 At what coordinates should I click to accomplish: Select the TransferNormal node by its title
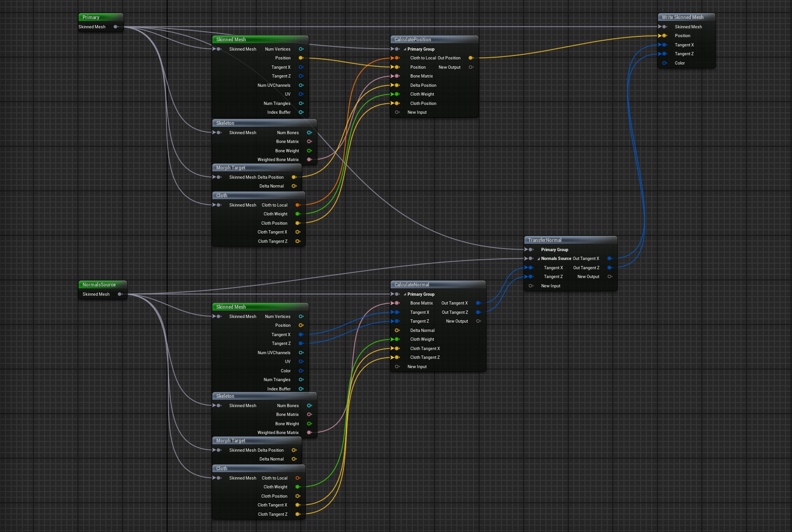(x=545, y=240)
